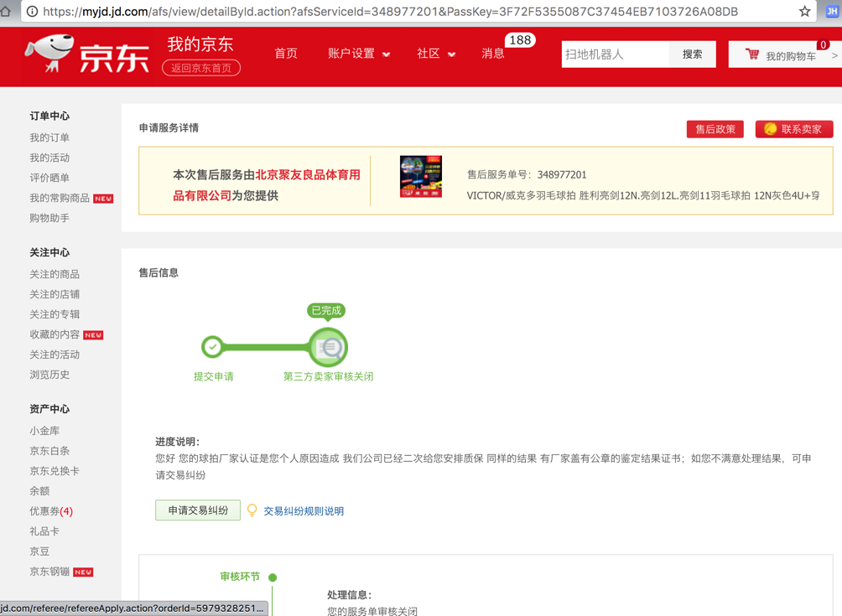Click the cart item count badge 0
The image size is (842, 616).
(823, 45)
